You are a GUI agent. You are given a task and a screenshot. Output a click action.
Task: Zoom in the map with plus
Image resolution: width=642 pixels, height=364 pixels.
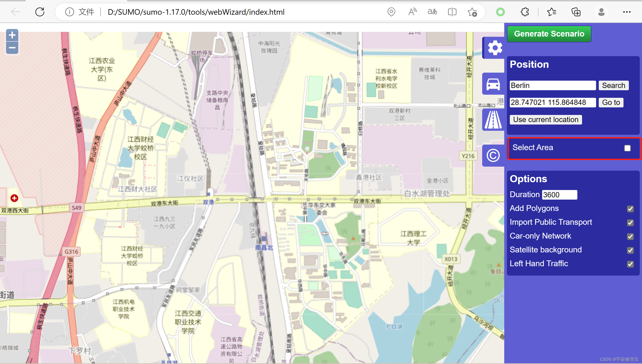(x=12, y=35)
